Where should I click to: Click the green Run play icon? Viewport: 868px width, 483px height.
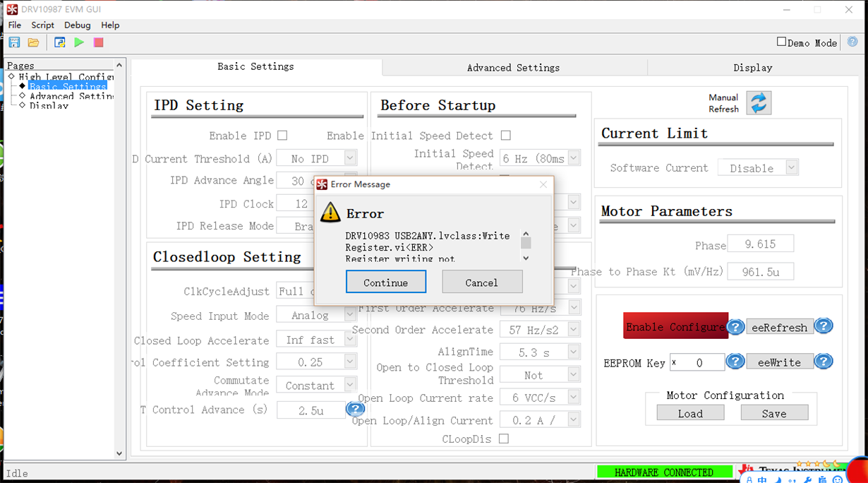(79, 42)
